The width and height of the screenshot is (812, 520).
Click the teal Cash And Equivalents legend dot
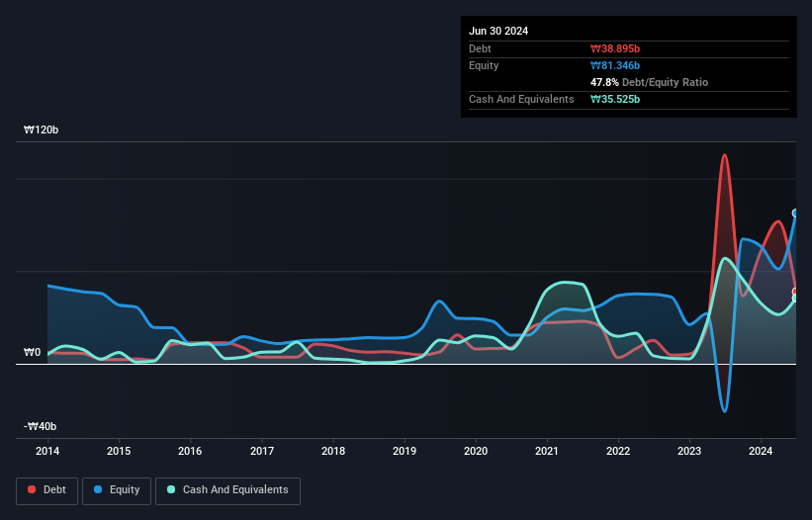point(171,489)
